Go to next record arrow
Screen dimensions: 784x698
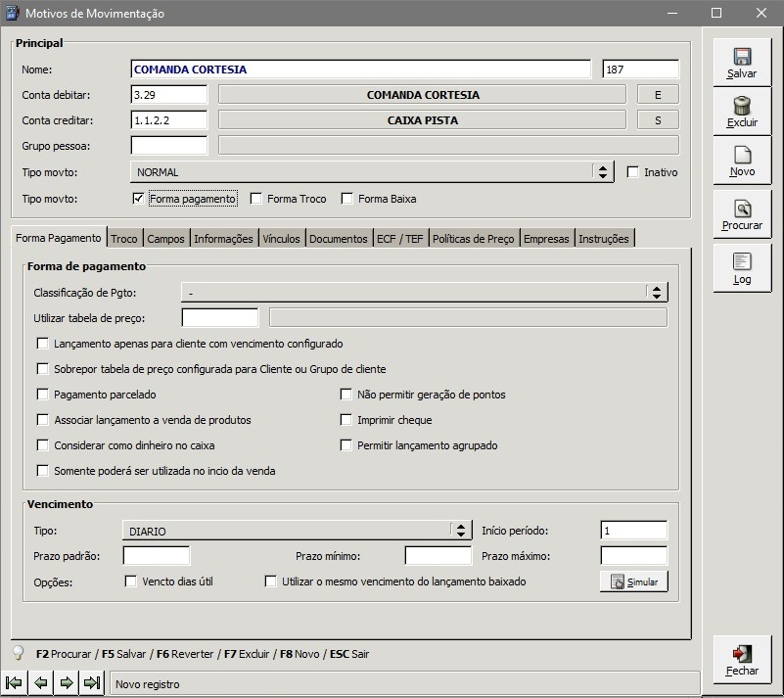[67, 682]
